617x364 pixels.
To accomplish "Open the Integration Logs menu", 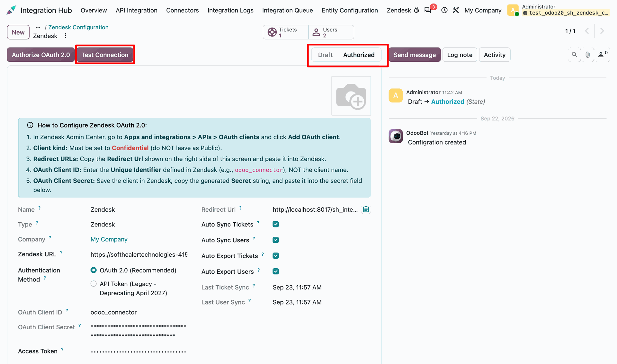I will pos(230,10).
